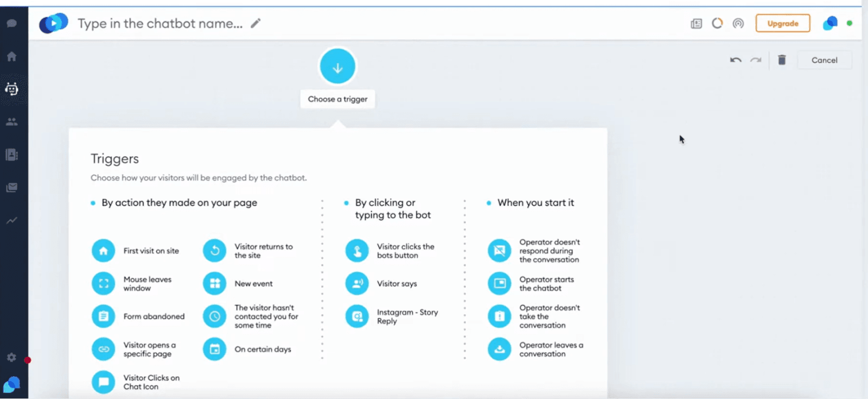868x399 pixels.
Task: Select the Visitor says trigger
Action: [357, 284]
